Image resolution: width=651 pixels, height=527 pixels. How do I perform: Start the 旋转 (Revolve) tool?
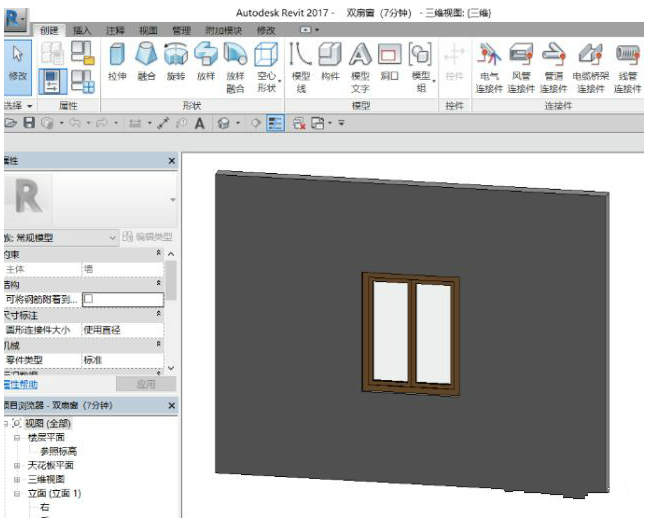coord(176,62)
